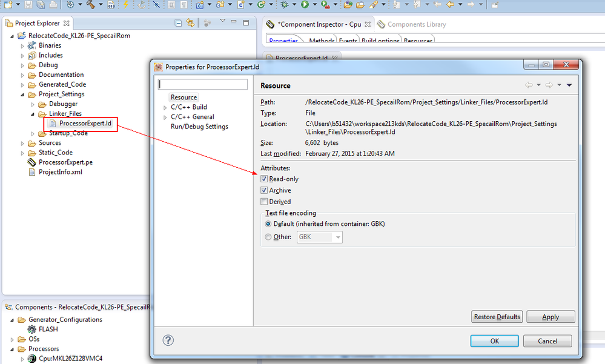Select the ProcessorExpert.pe file
This screenshot has width=605, height=364.
pos(65,162)
